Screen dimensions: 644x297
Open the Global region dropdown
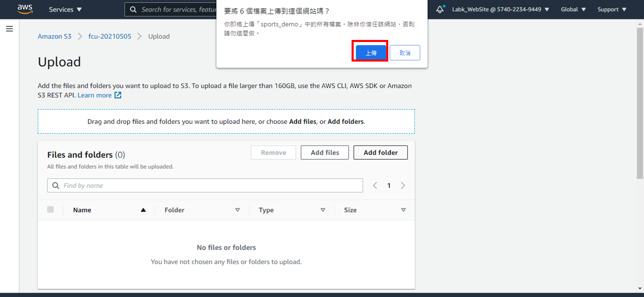point(573,9)
